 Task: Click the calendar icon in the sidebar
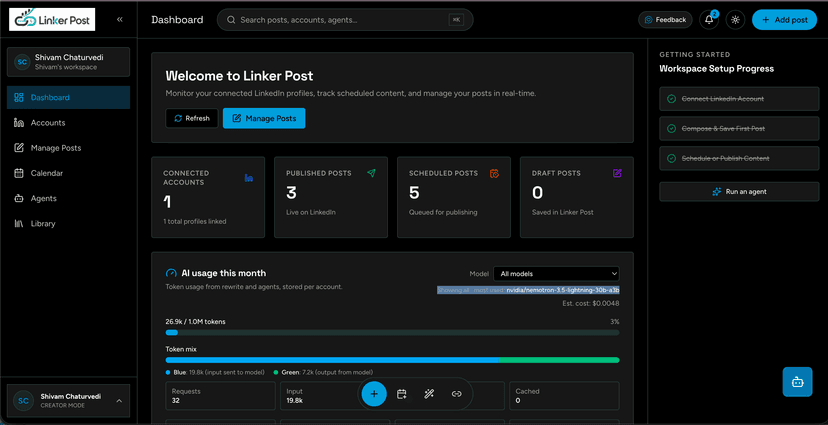pyautogui.click(x=19, y=173)
